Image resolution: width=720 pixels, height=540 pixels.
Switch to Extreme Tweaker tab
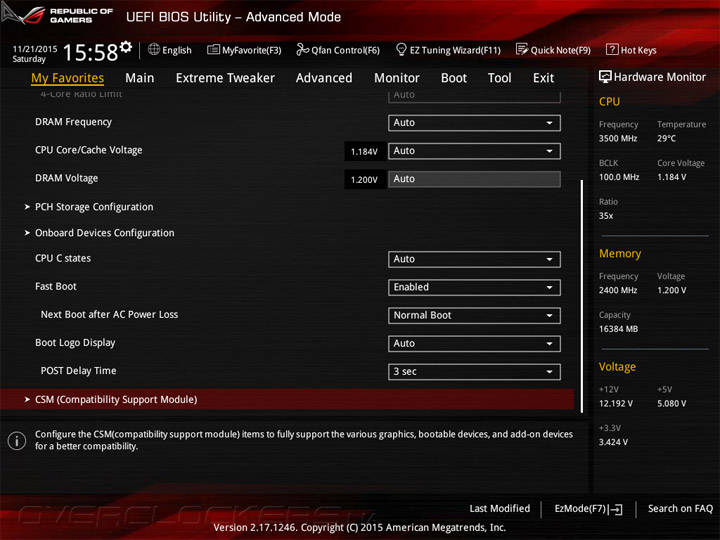[225, 78]
